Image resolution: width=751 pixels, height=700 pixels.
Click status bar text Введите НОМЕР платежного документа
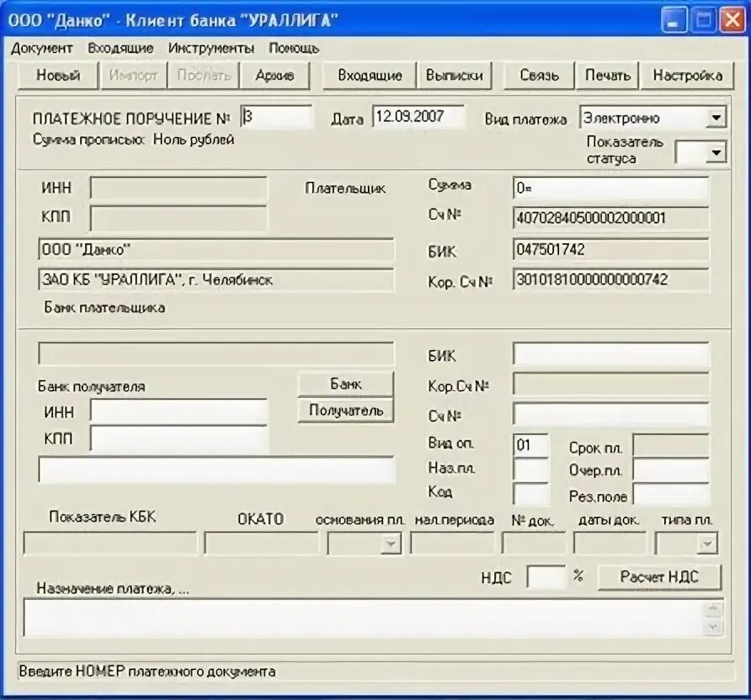pos(147,671)
